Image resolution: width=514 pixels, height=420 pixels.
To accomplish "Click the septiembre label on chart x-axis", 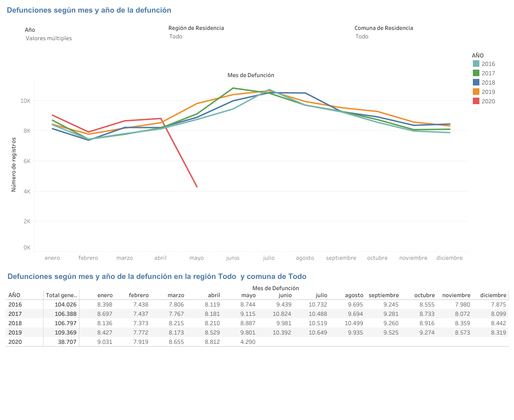I will [341, 258].
